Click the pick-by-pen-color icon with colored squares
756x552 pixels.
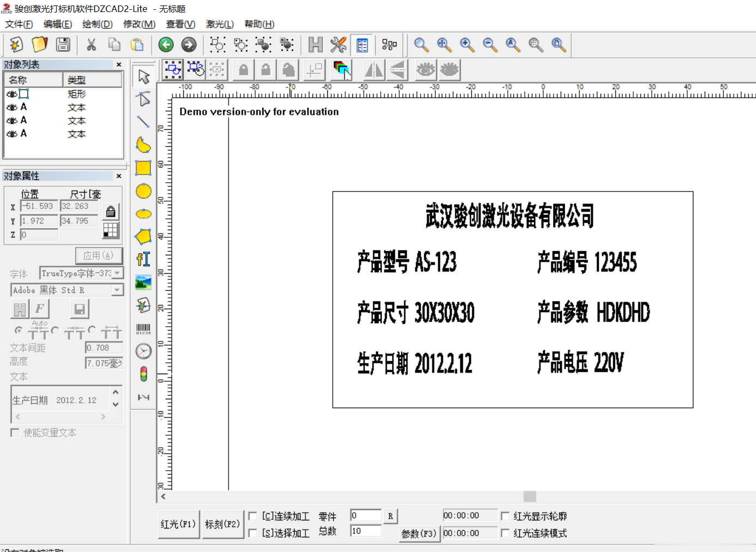pos(341,70)
